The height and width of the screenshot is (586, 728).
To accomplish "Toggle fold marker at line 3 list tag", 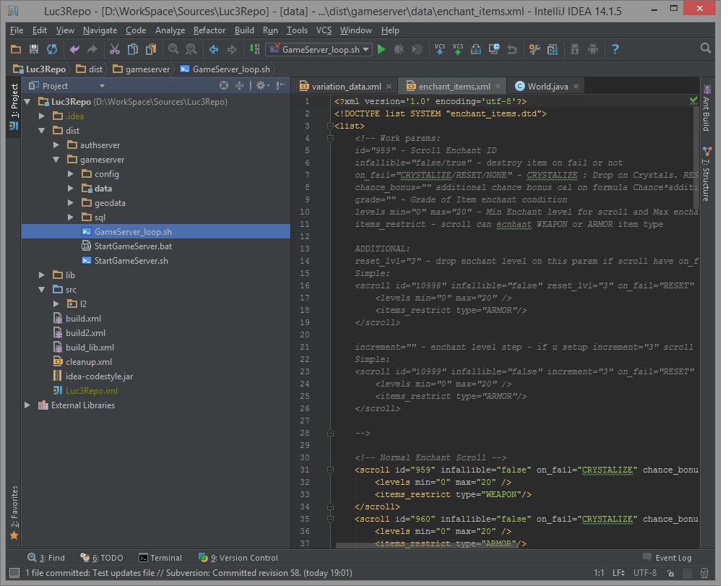I will [330, 126].
